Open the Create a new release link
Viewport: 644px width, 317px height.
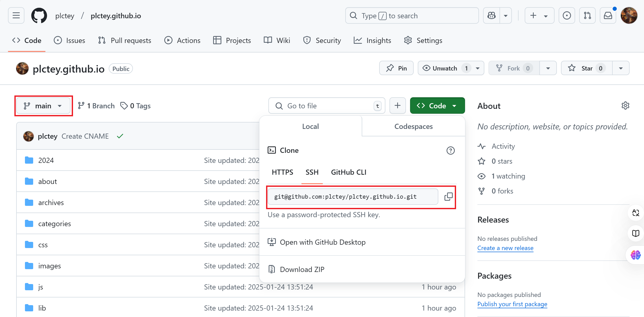point(505,248)
